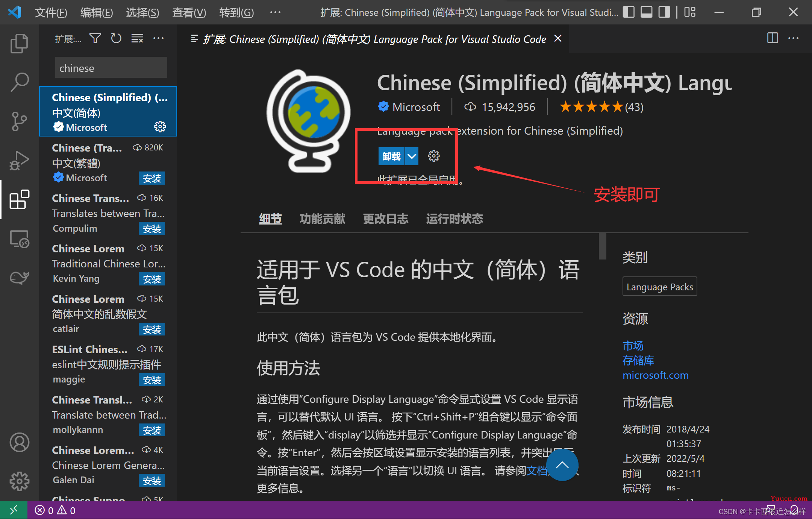Click the Language Packs category tag
Viewport: 812px width, 519px height.
660,287
